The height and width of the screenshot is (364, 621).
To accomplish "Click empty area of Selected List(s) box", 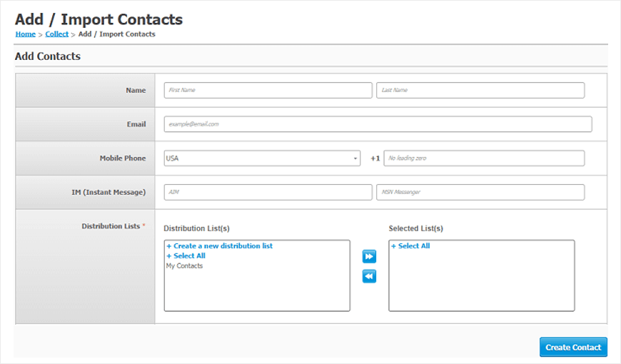I will (482, 281).
